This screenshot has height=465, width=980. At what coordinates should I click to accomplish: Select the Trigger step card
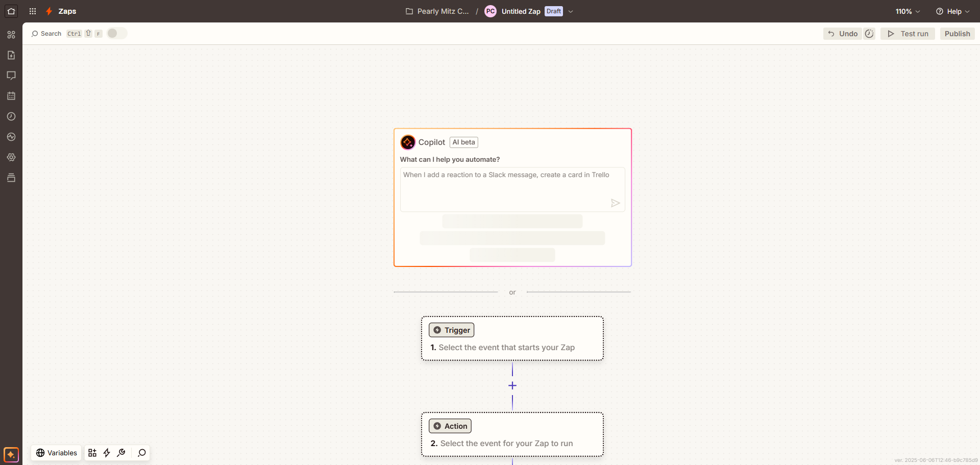512,338
